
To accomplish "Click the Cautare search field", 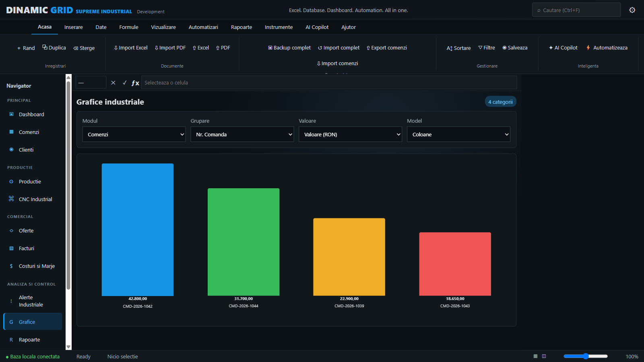I will point(576,10).
